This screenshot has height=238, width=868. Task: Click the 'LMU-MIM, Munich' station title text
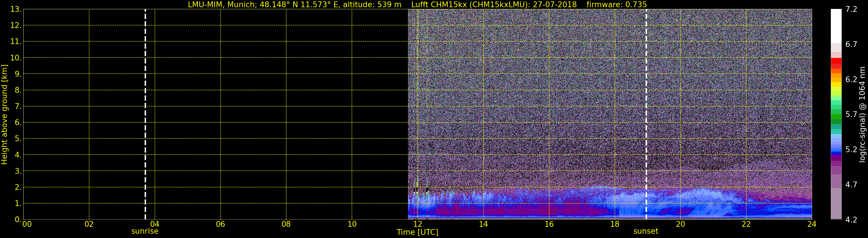222,5
